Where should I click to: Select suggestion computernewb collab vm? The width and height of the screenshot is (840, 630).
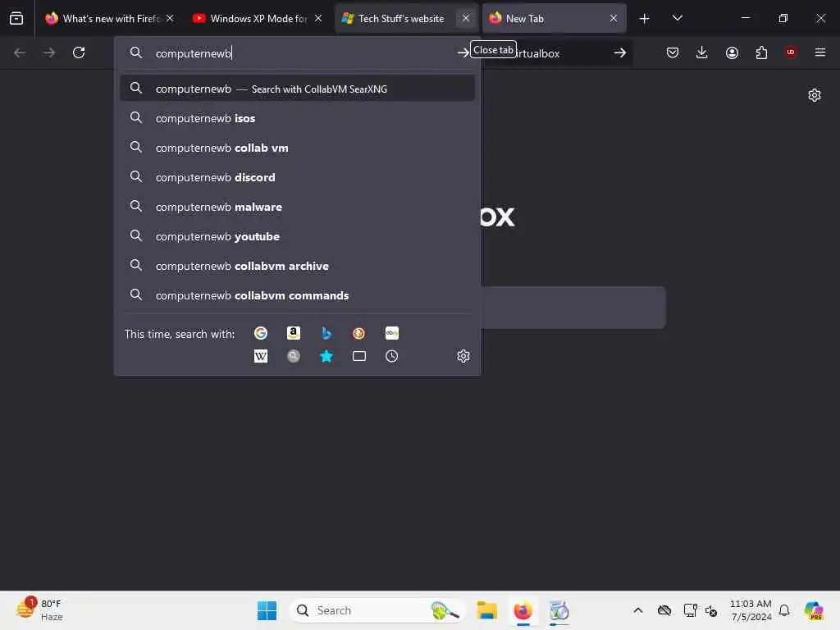(x=297, y=148)
